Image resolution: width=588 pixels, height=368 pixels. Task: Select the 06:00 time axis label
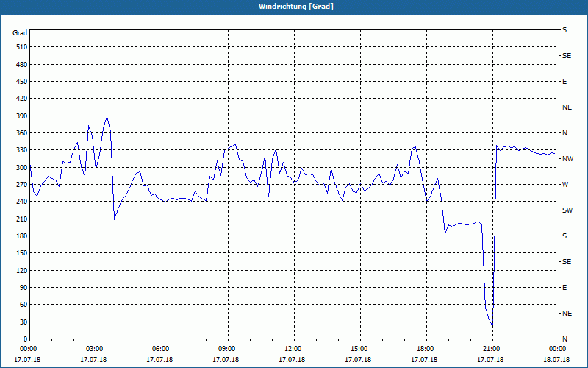(162, 349)
